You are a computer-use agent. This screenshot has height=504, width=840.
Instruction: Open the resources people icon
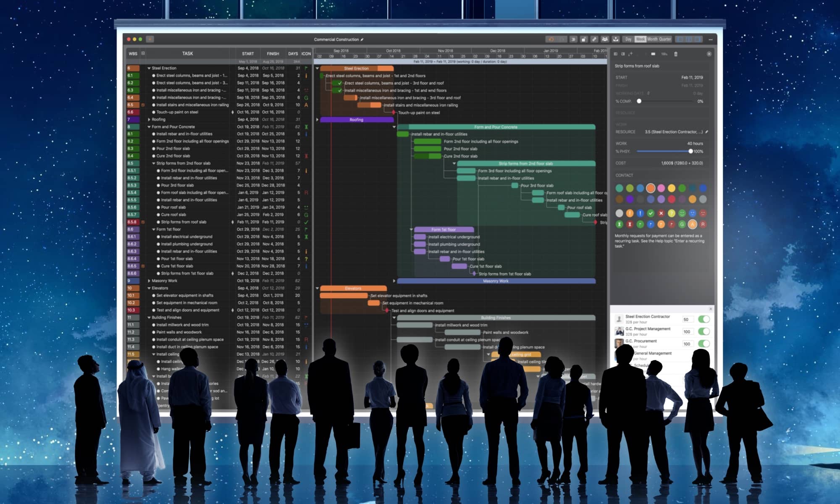click(x=605, y=39)
